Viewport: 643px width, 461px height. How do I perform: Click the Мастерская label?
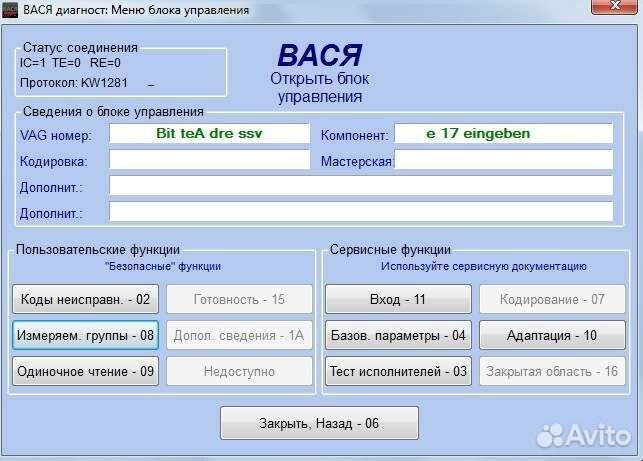(356, 162)
